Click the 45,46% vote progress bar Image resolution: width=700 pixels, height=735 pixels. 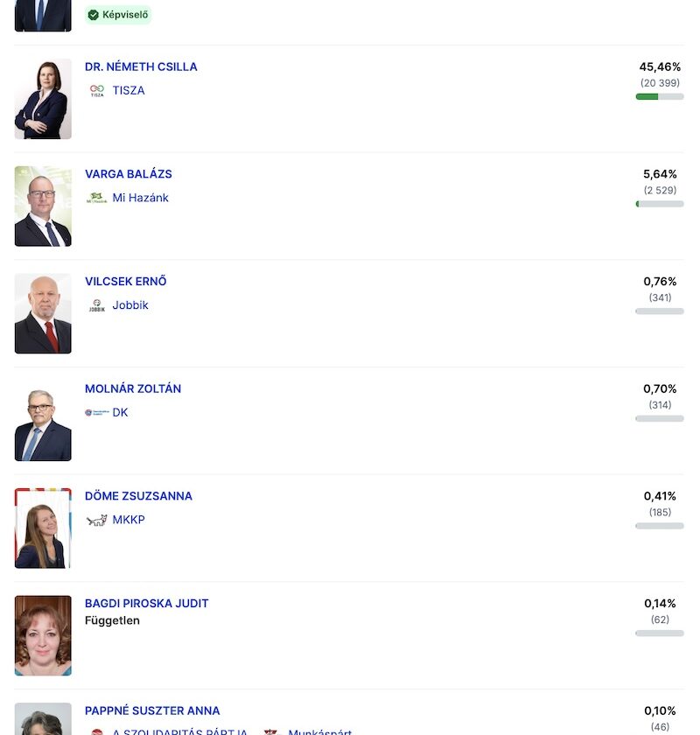[660, 96]
